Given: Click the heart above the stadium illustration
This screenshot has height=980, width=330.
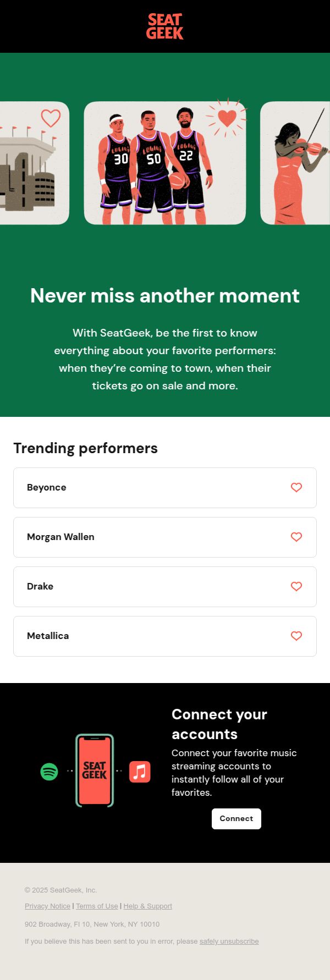Looking at the screenshot, I should point(51,118).
